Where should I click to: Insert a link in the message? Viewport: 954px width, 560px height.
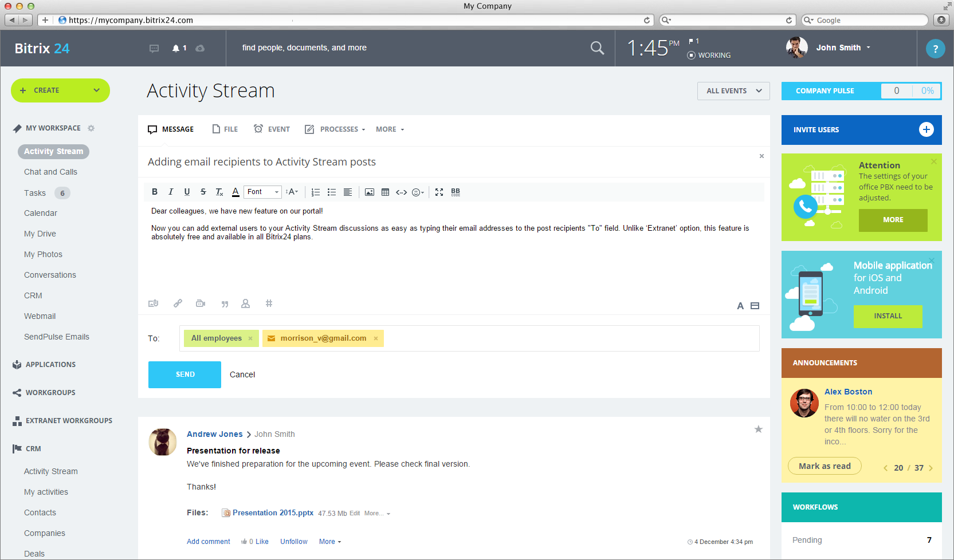[x=178, y=303]
